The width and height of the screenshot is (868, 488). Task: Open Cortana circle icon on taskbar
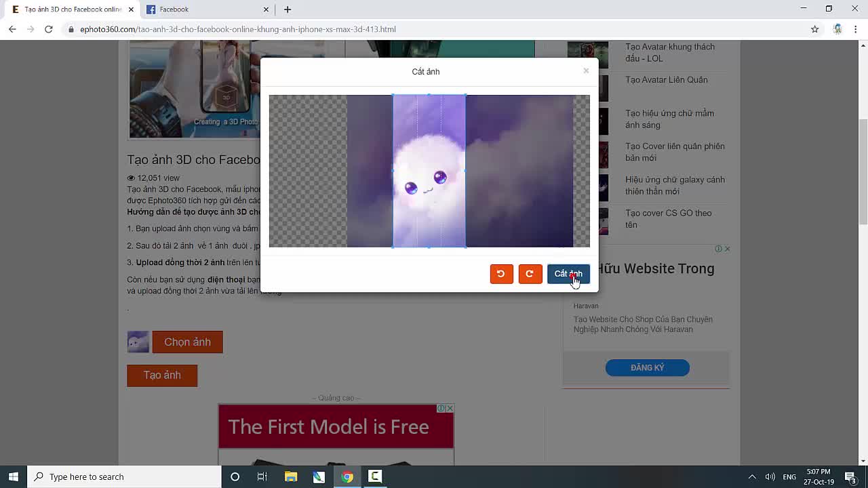pyautogui.click(x=235, y=476)
